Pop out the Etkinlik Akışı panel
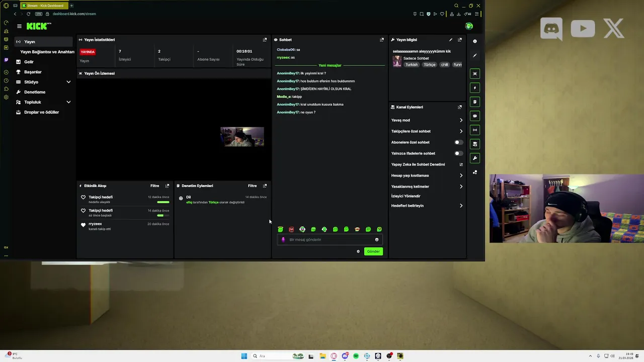644x362 pixels. [x=168, y=186]
